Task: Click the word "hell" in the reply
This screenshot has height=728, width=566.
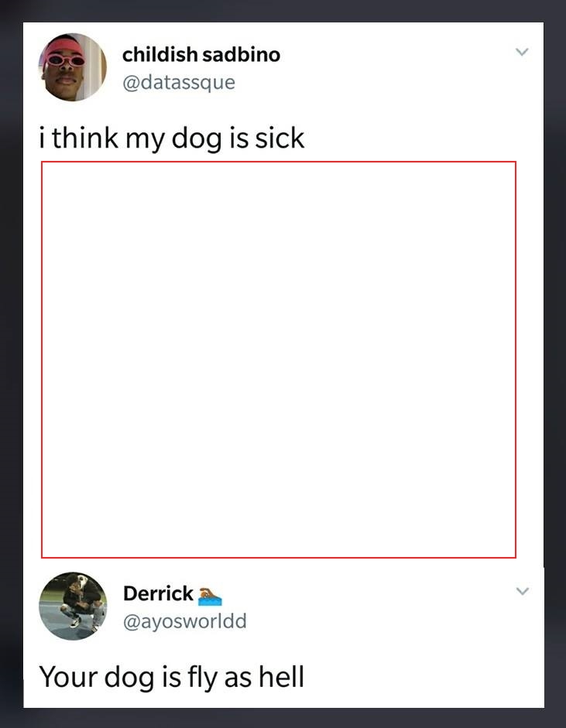Action: pos(281,676)
